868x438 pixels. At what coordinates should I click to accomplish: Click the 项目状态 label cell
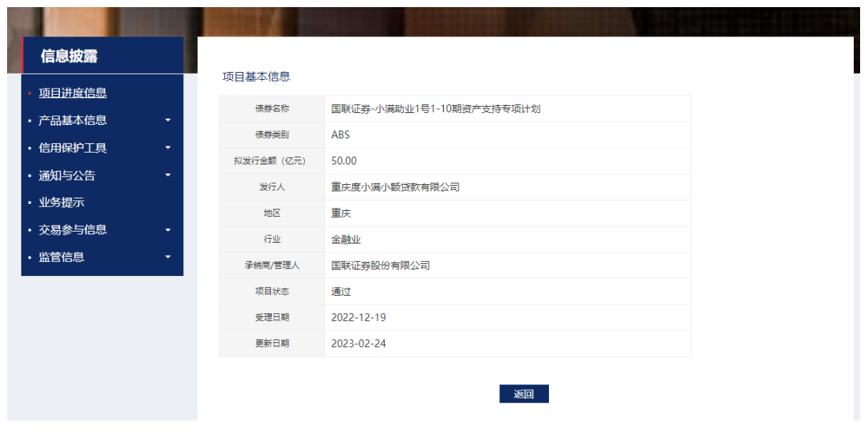coord(272,291)
